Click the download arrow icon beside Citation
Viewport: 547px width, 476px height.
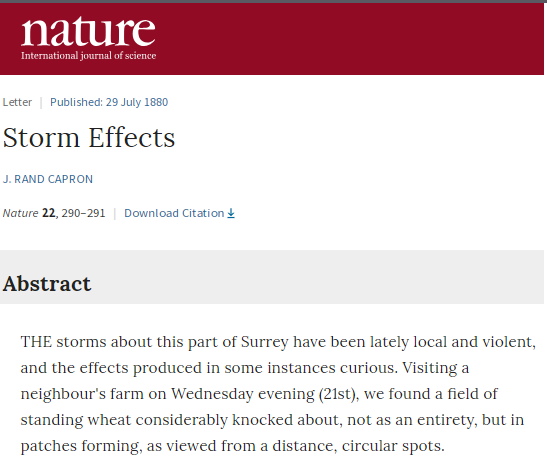coord(231,213)
